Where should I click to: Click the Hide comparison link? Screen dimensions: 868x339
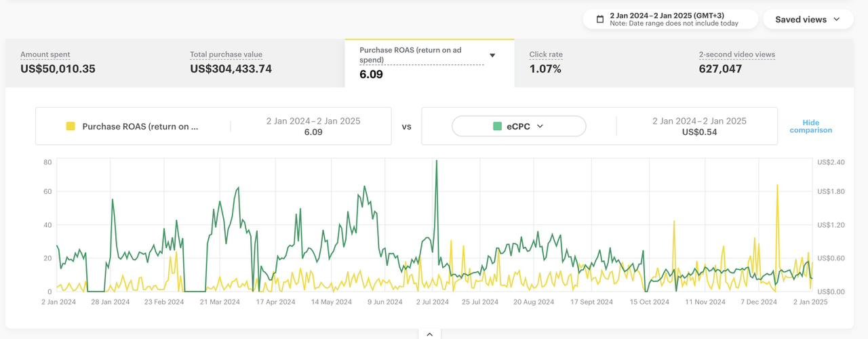[810, 126]
